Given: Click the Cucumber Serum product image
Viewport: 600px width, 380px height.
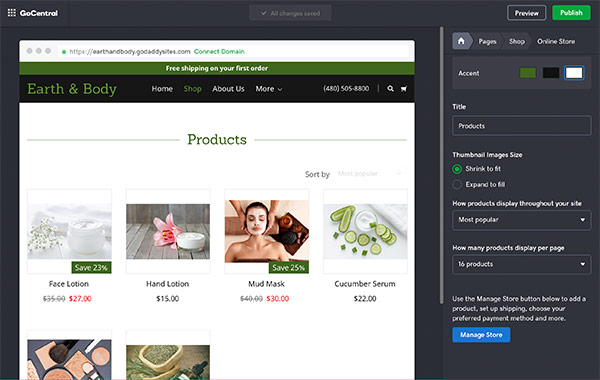Looking at the screenshot, I should coord(365,231).
